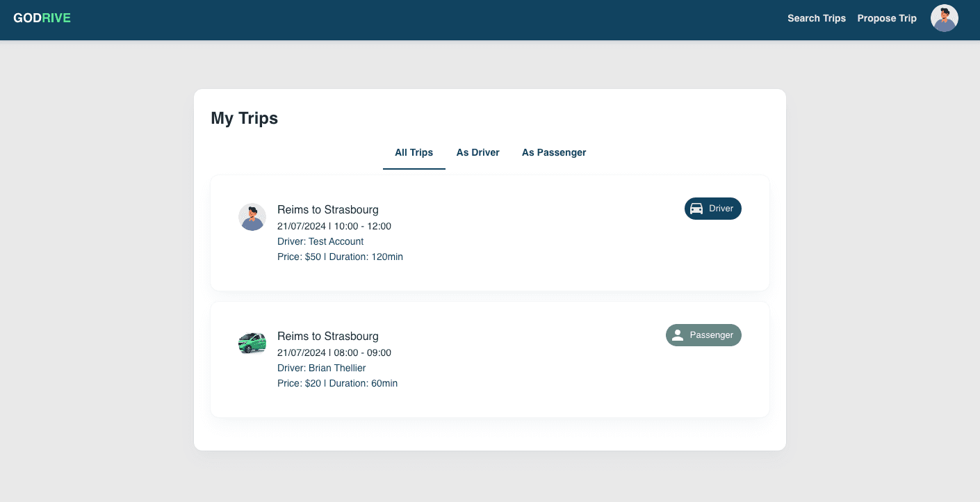The height and width of the screenshot is (502, 980).
Task: Click the car icon in the Driver badge
Action: coord(696,209)
